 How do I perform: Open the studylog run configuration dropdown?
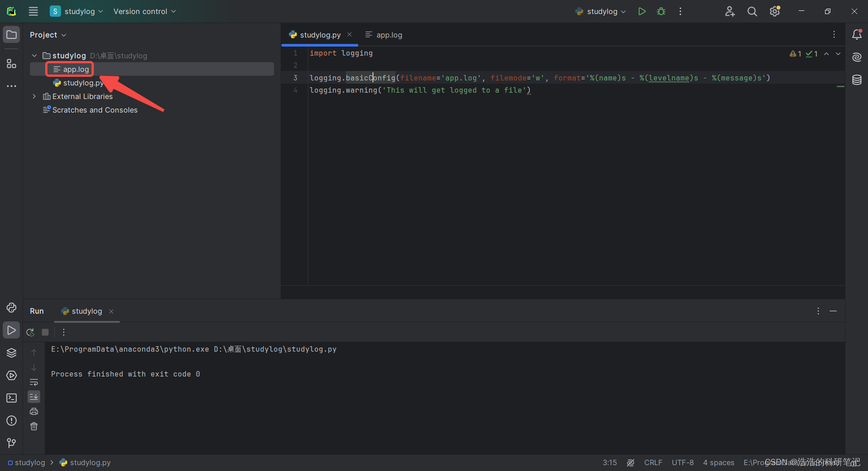coord(600,11)
